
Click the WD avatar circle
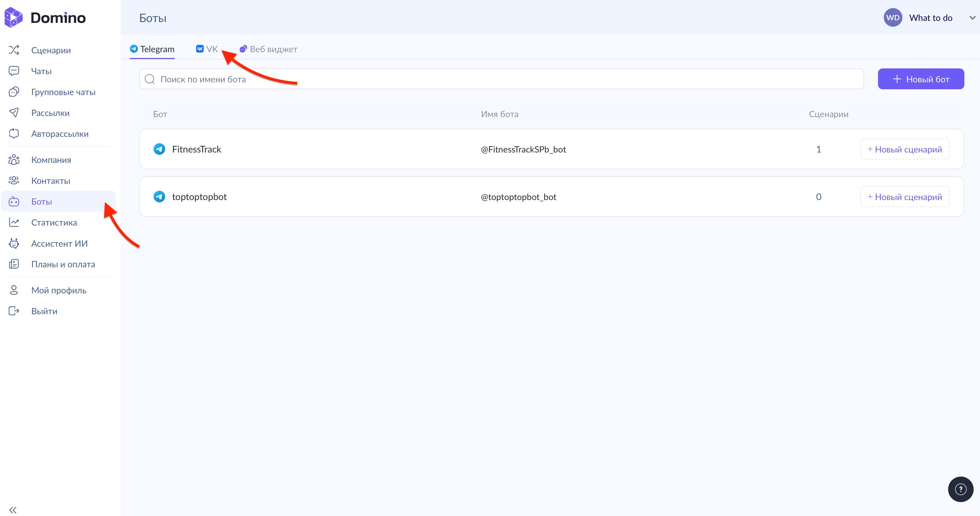892,18
